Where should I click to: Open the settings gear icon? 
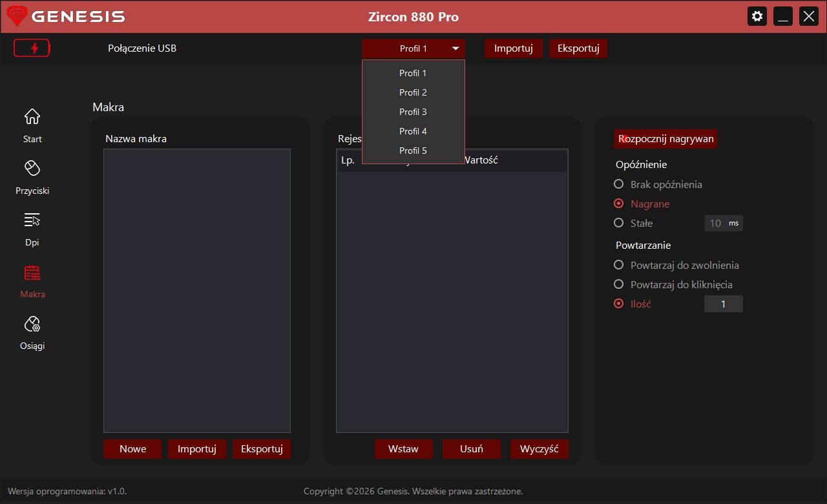coord(757,16)
